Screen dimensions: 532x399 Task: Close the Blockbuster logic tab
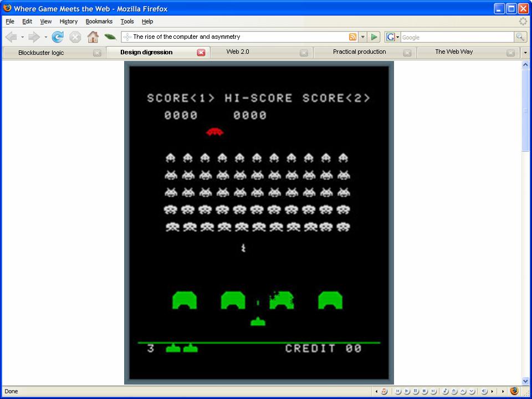point(97,53)
